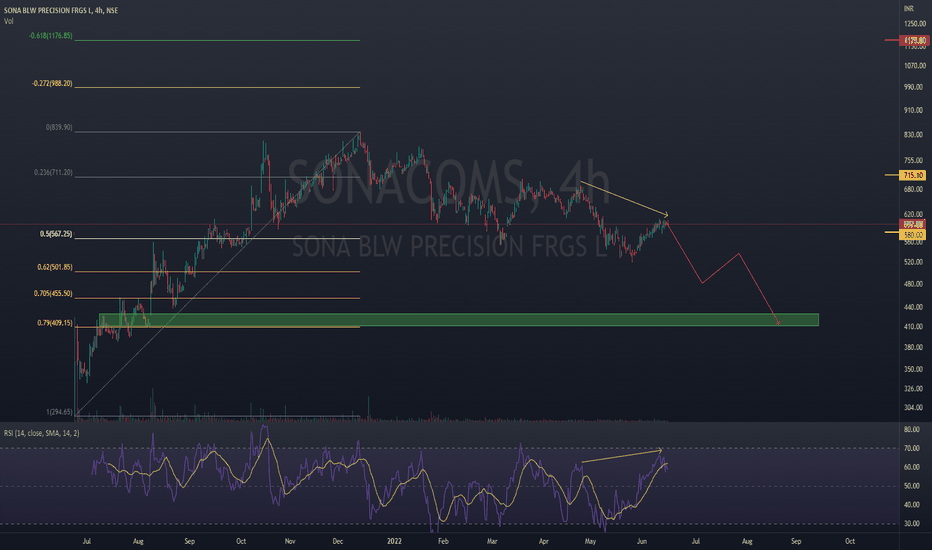Click the 410.00 price axis value

click(914, 326)
